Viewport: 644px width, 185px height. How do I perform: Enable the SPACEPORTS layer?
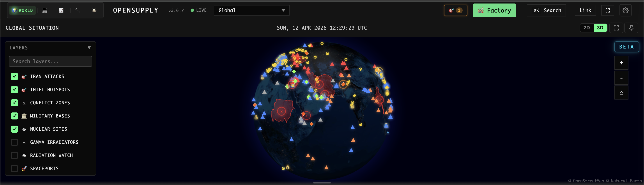pos(14,169)
